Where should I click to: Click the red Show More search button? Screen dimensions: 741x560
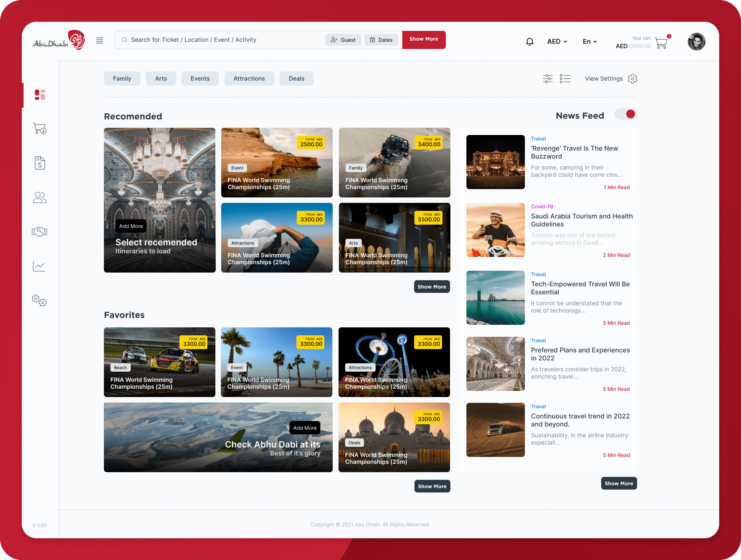pyautogui.click(x=424, y=40)
